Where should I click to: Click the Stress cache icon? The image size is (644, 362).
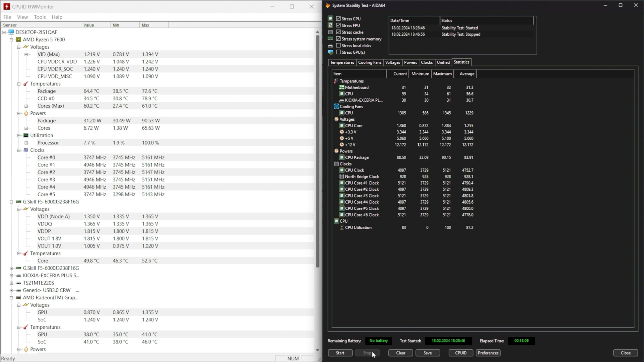(x=330, y=32)
